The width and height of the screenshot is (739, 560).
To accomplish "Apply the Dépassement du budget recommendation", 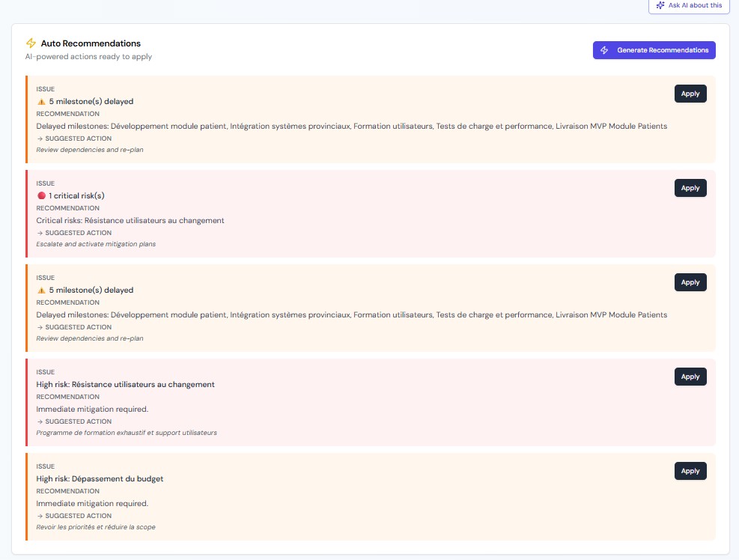I will (690, 471).
